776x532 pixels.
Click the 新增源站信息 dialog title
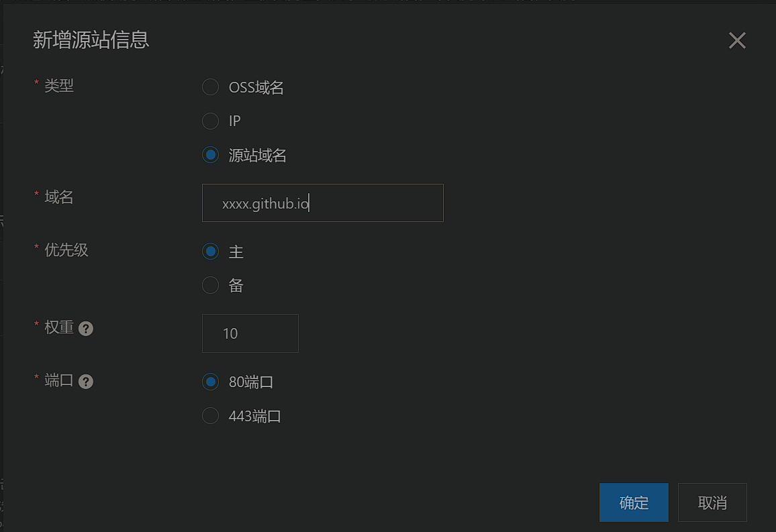pos(91,40)
